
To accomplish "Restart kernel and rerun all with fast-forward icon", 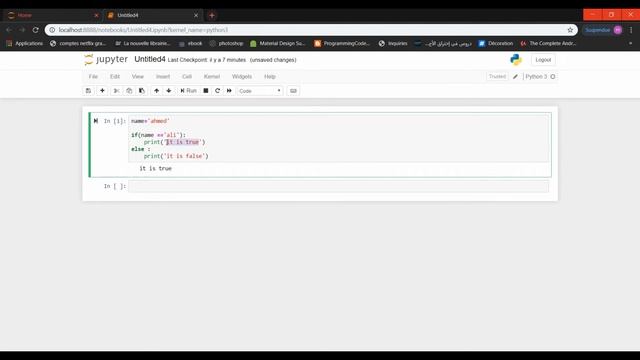I will click(x=229, y=91).
